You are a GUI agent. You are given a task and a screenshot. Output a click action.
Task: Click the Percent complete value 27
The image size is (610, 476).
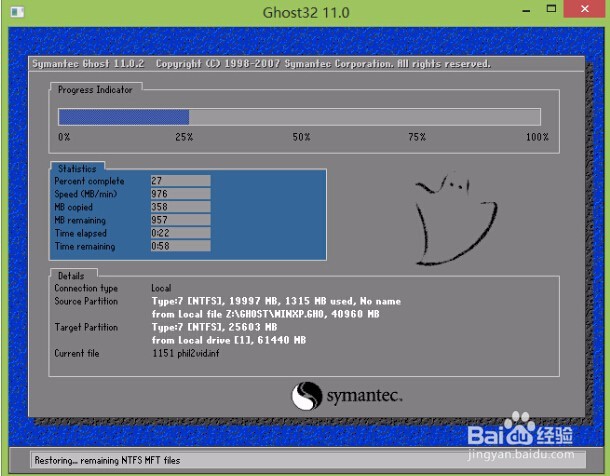pos(181,180)
